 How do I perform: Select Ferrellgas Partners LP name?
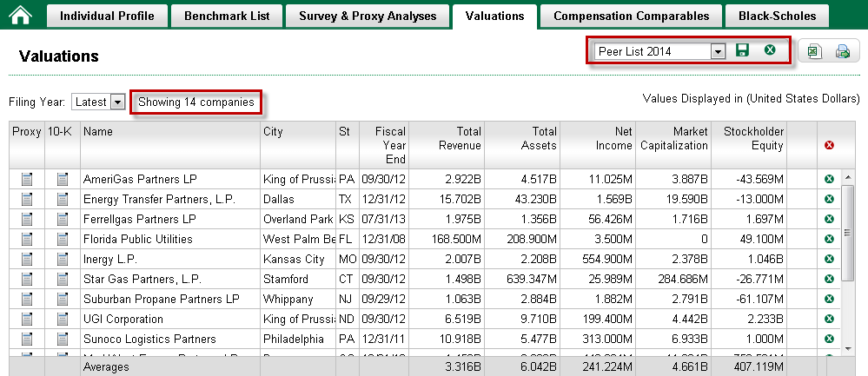(x=140, y=219)
